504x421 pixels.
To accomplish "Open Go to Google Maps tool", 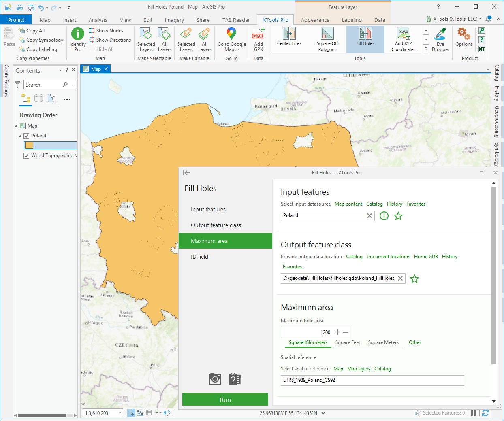I will click(x=232, y=40).
